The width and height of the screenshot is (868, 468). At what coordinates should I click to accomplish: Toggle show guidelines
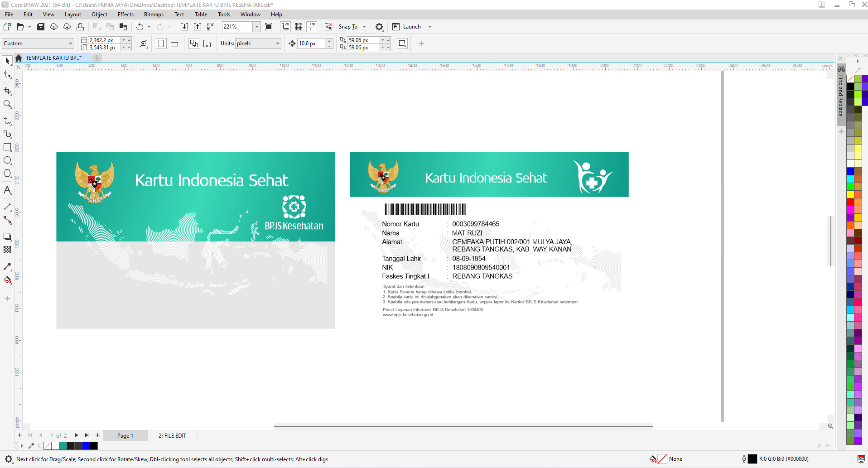point(312,27)
